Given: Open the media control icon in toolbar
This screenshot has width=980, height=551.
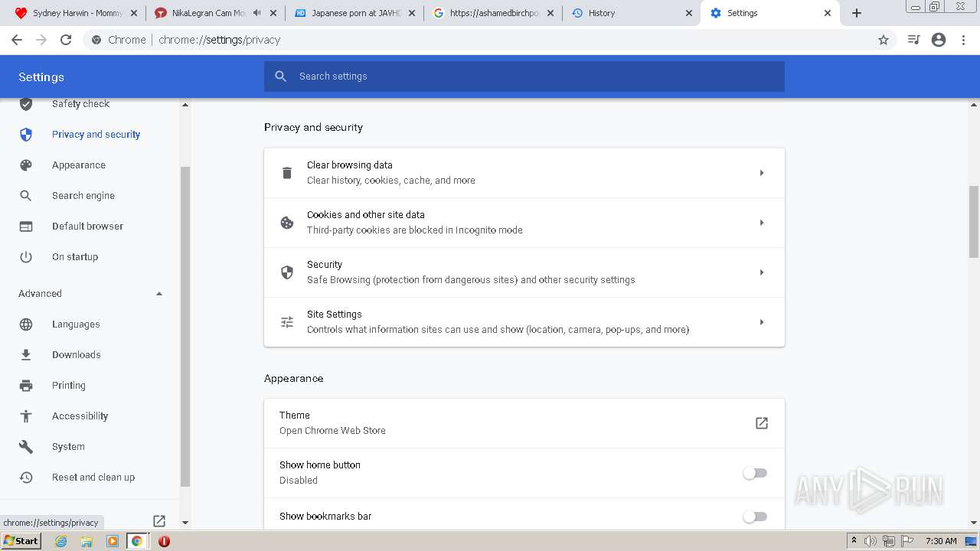Looking at the screenshot, I should (x=913, y=40).
